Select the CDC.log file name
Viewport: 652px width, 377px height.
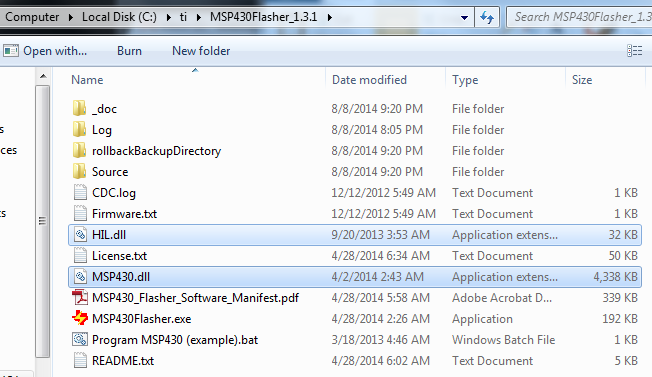(x=114, y=193)
